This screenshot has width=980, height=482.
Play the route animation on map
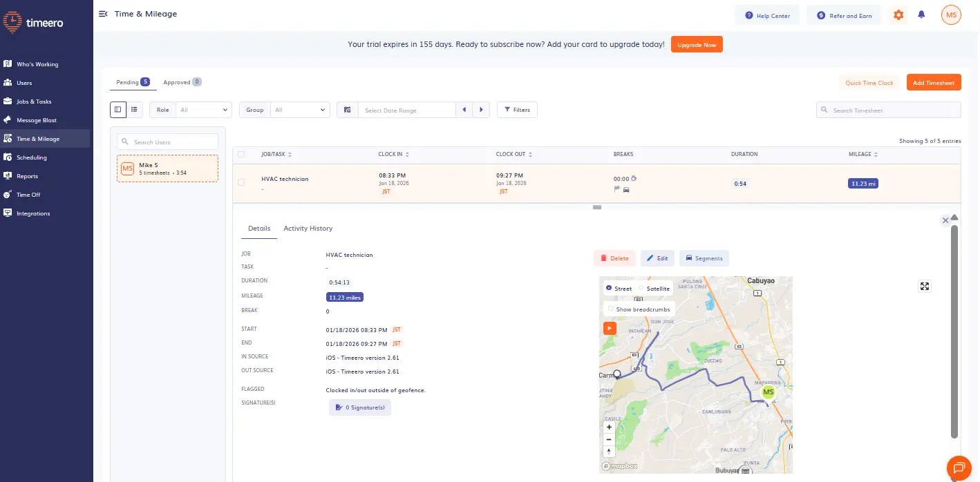tap(609, 328)
